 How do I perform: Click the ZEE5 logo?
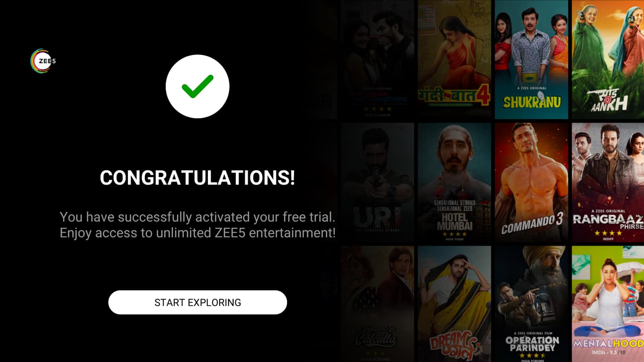coord(43,61)
